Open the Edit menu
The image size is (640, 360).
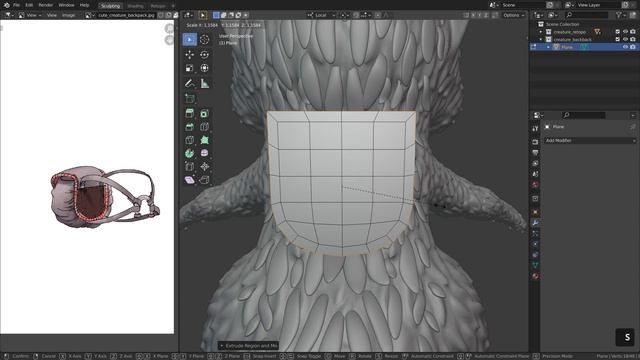(x=29, y=5)
